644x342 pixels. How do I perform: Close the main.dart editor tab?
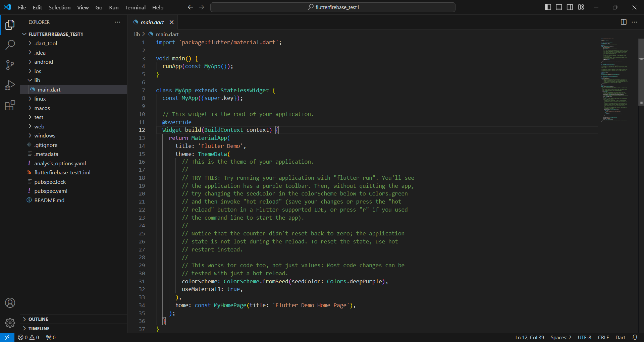click(x=171, y=22)
